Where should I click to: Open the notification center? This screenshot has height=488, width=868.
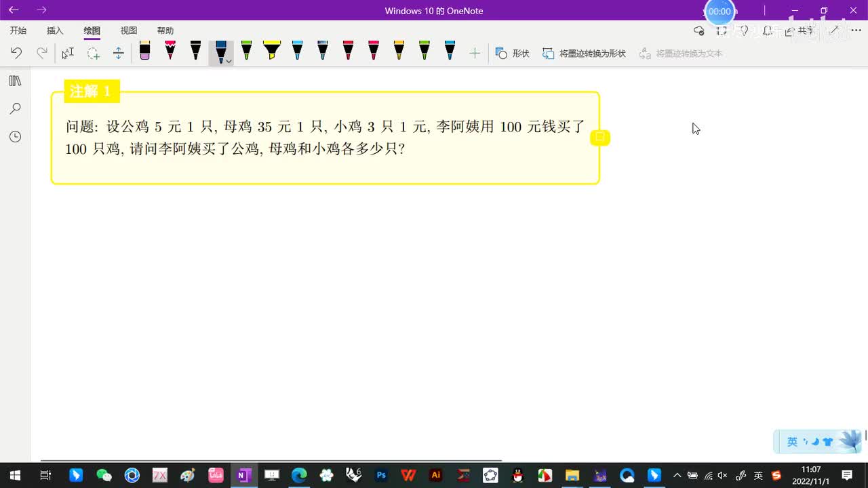tap(847, 475)
